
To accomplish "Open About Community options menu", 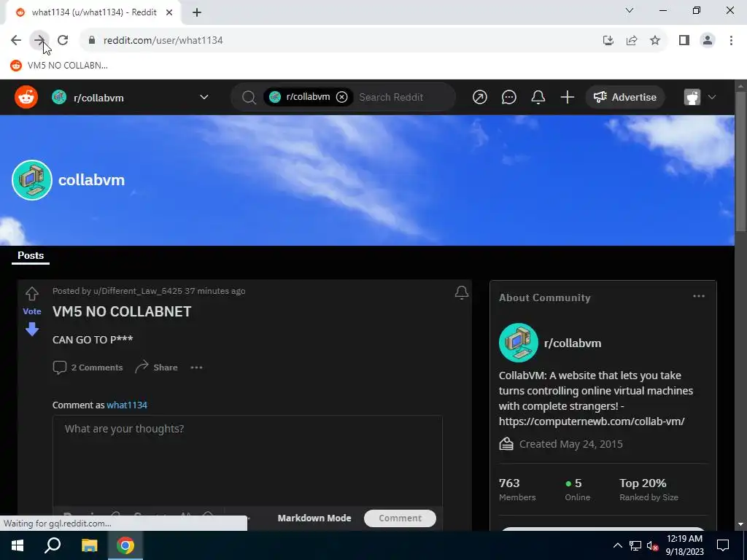I will [x=698, y=296].
